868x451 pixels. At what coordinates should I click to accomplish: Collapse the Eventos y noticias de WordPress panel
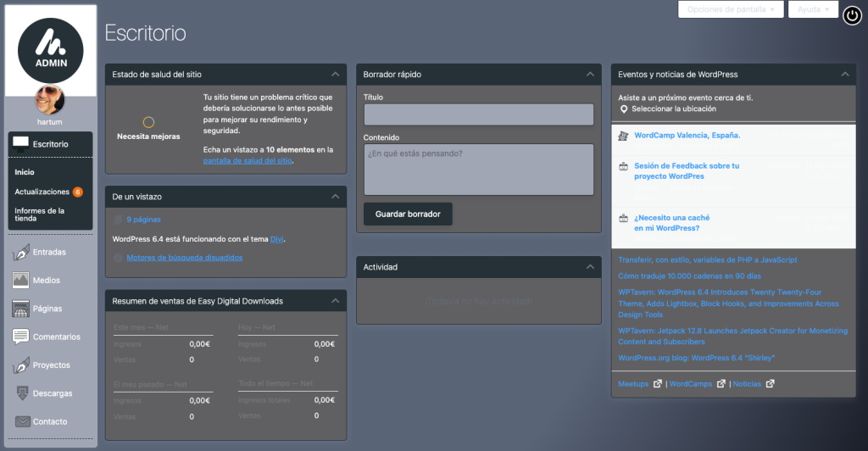tap(844, 75)
